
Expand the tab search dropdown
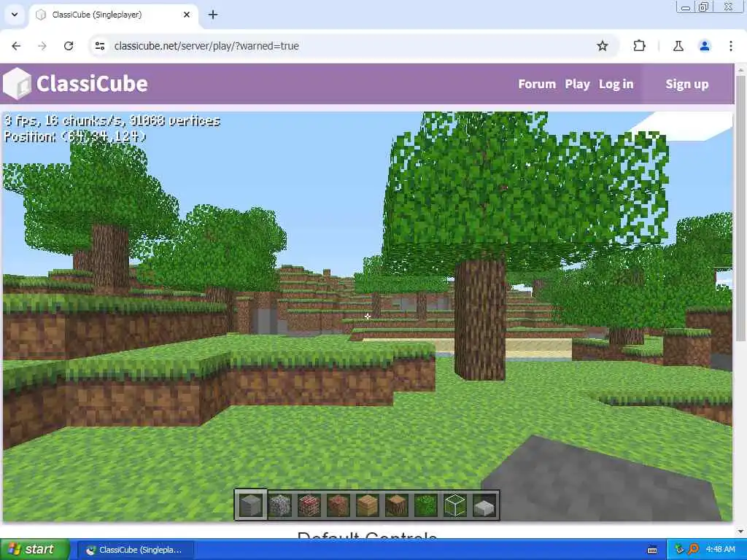click(15, 15)
